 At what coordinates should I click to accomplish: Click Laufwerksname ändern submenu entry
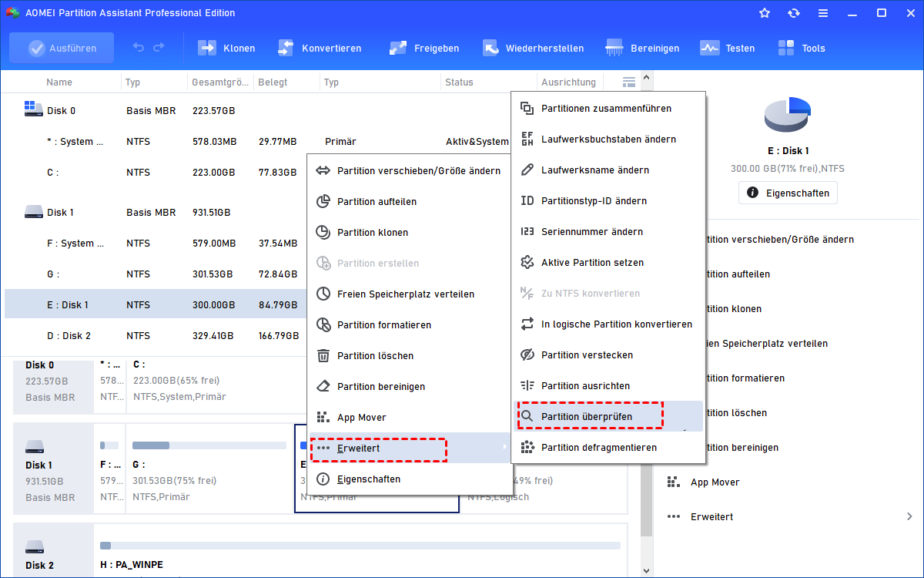point(608,170)
